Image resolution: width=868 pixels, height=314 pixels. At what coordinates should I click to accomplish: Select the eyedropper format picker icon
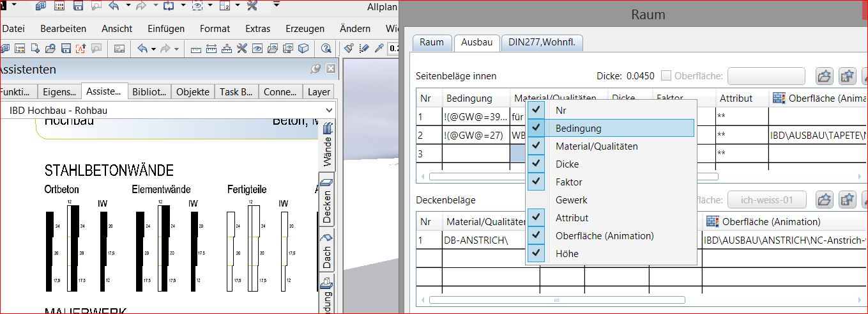pos(379,49)
